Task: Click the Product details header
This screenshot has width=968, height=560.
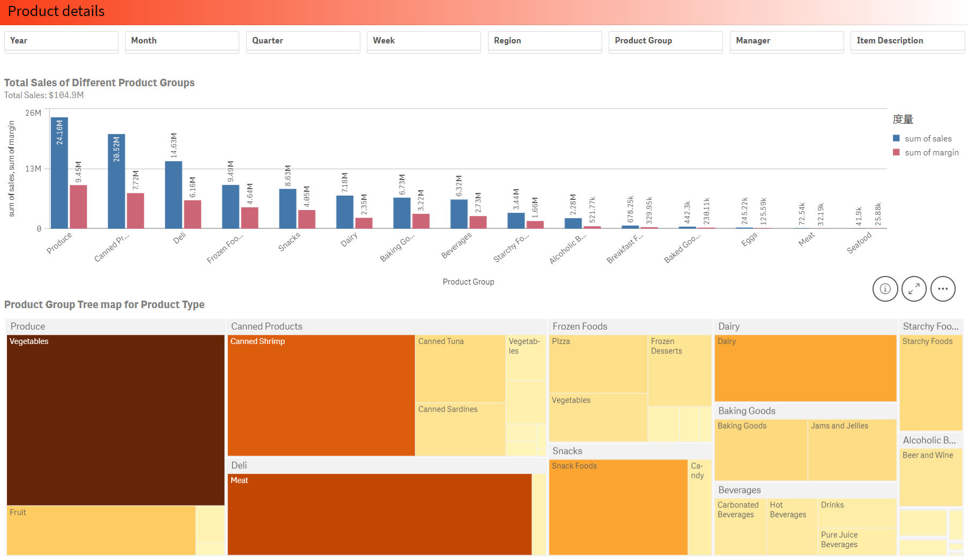Action: (x=56, y=11)
